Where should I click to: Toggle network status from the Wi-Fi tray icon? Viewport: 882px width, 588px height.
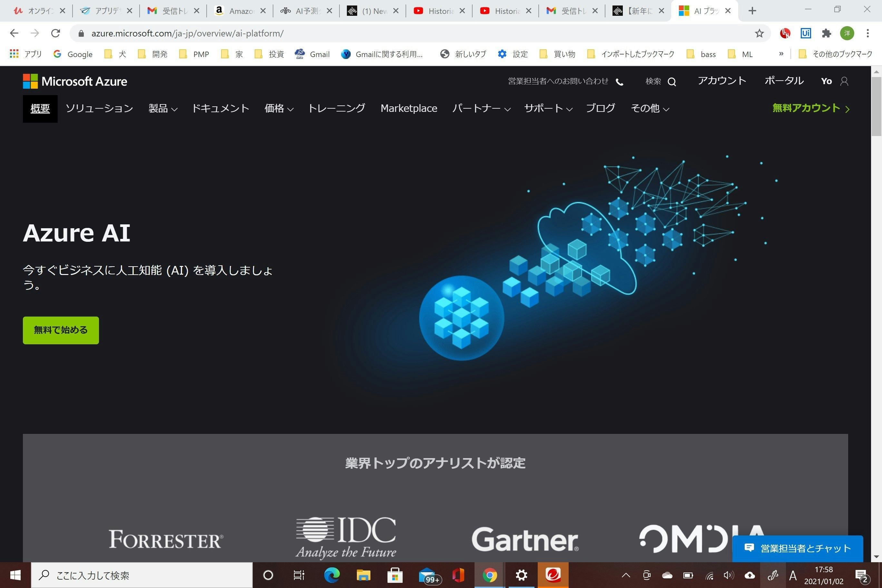click(710, 575)
